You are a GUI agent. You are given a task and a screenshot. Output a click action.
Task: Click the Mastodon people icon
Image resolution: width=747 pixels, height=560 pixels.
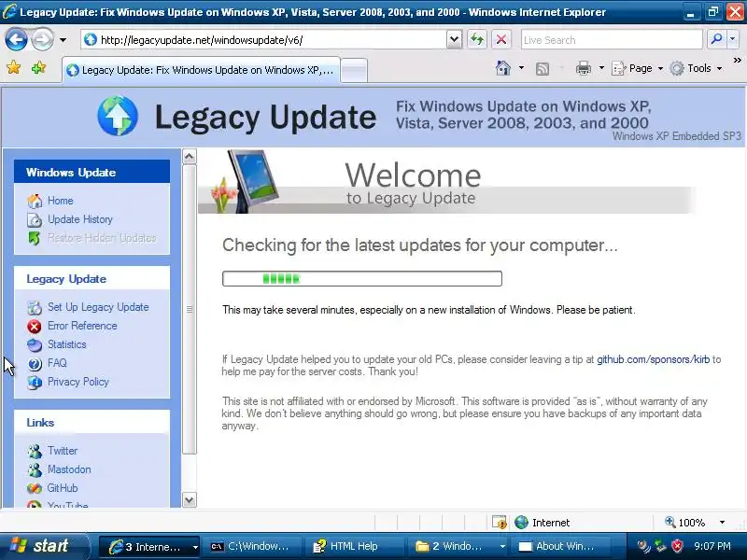(x=35, y=469)
